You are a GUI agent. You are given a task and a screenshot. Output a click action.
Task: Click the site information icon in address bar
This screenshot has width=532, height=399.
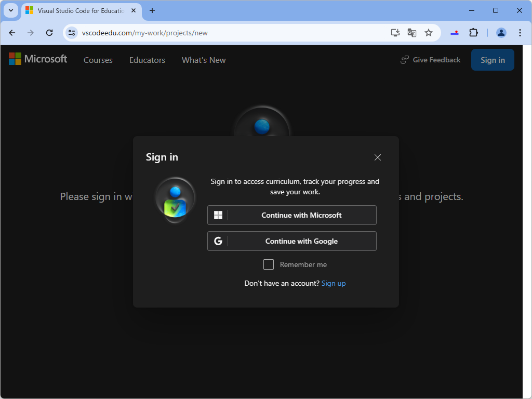[71, 32]
